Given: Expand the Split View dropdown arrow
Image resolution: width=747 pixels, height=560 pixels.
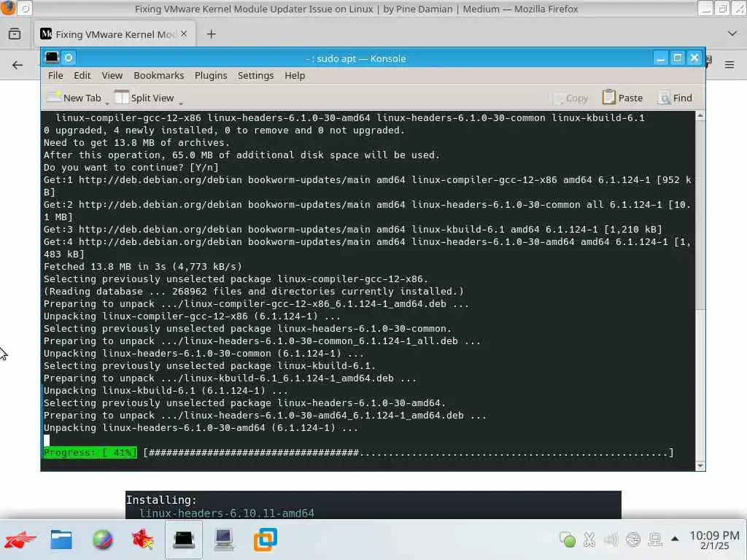Looking at the screenshot, I should pos(181,104).
